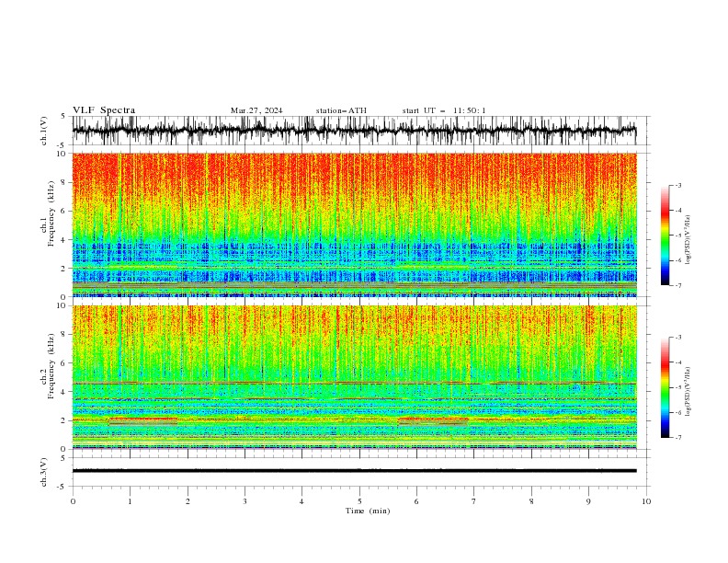Click the ch.3 flat black waveform trace
Image resolution: width=728 pixels, height=563 pixels.
[x=355, y=471]
